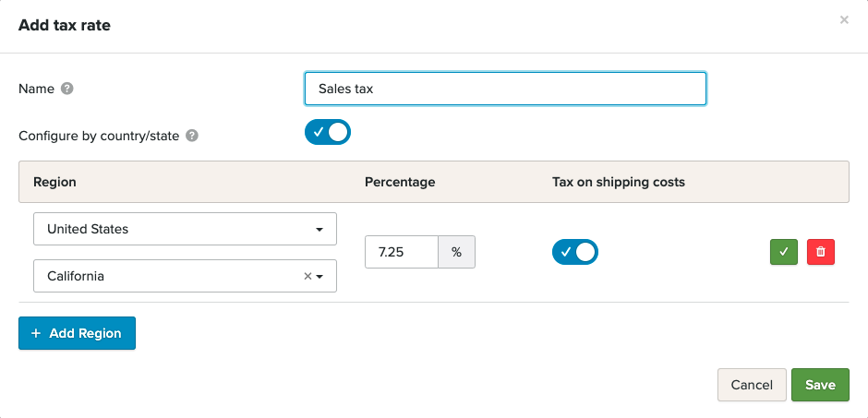Delete the California region with the red trash icon
Image resolution: width=868 pixels, height=418 pixels.
tap(820, 252)
